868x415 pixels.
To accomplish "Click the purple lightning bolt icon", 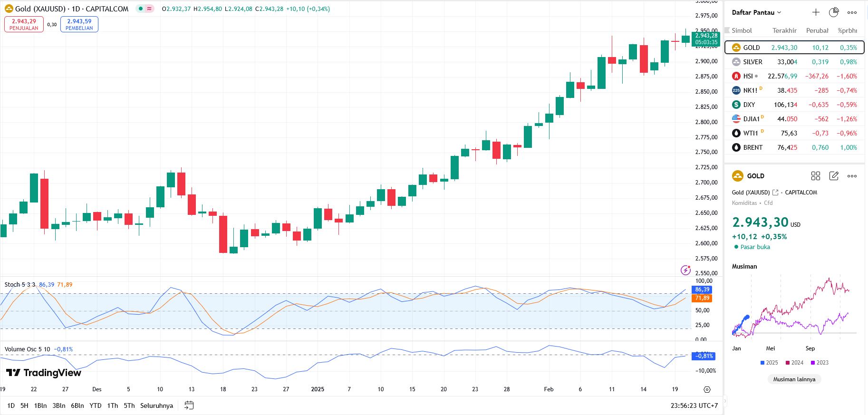I will 685,270.
